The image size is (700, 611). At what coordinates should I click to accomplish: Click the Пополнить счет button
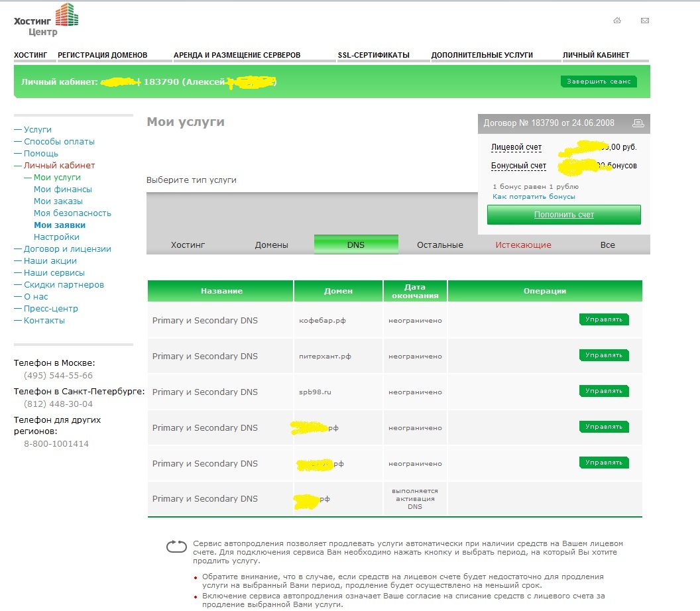(563, 215)
